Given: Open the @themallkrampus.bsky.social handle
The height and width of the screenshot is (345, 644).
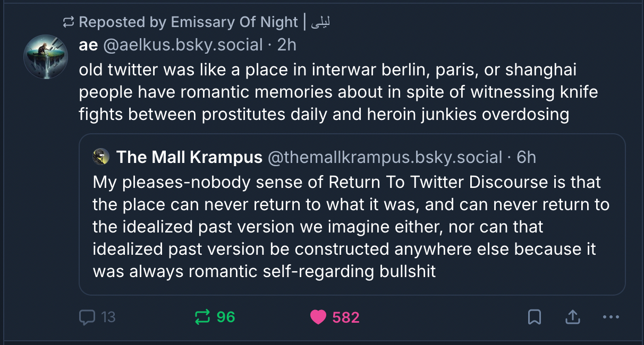Looking at the screenshot, I should coord(384,157).
